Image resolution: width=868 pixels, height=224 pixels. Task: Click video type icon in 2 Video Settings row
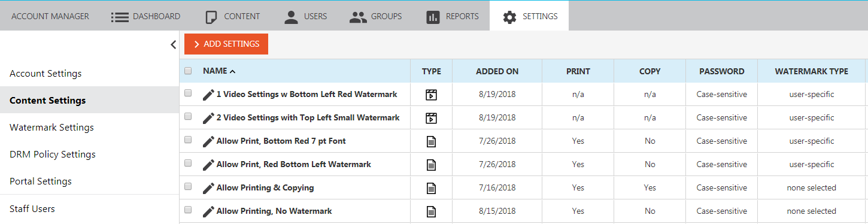(431, 118)
